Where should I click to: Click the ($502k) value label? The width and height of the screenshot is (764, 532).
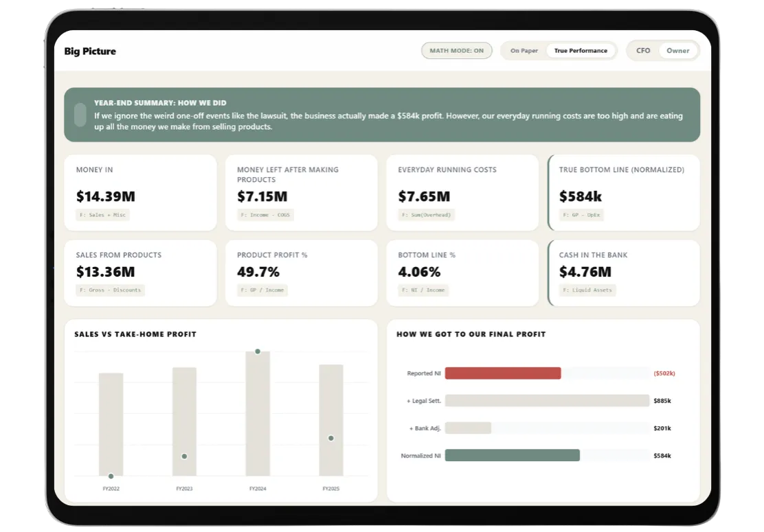[x=664, y=373]
